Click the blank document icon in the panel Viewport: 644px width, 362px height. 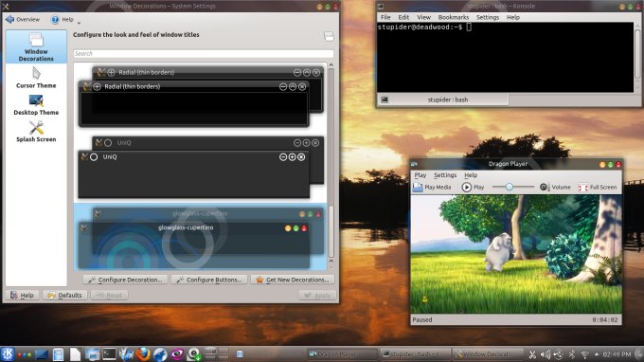pyautogui.click(x=75, y=354)
